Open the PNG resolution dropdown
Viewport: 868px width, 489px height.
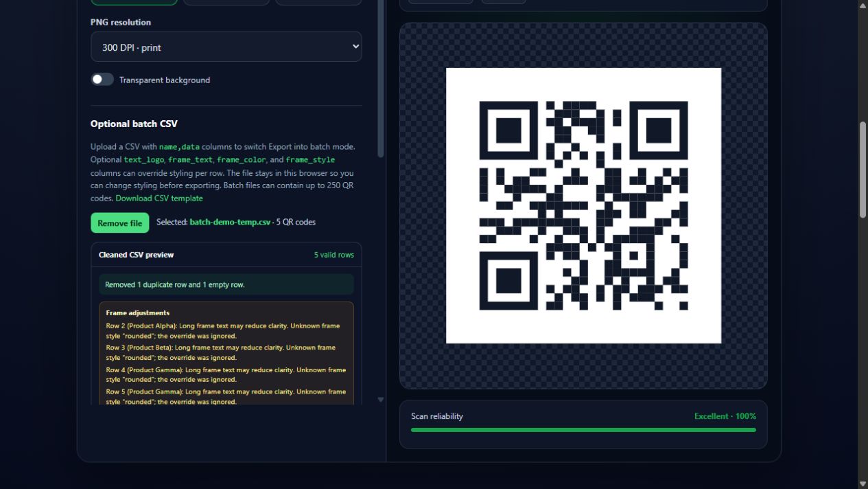226,47
